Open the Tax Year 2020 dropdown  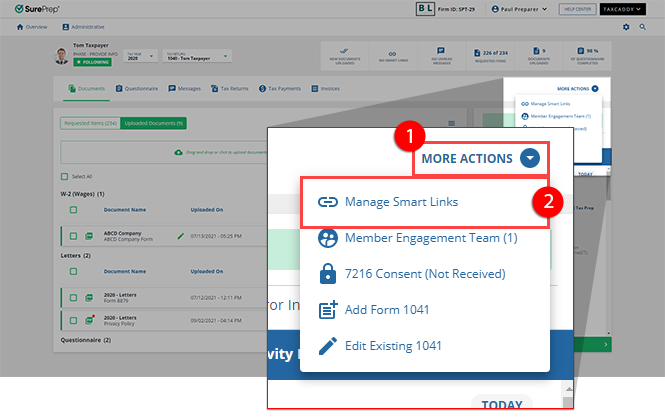tap(140, 56)
